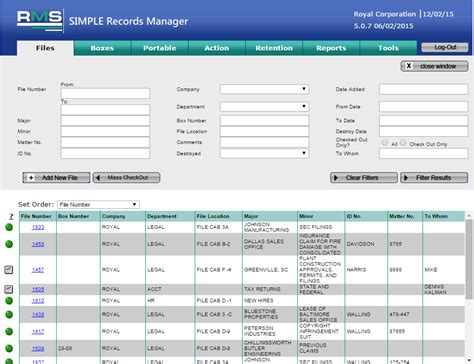474x364 pixels.
Task: Click the checked-out icon in the Greenville, SC row
Action: 9,270
